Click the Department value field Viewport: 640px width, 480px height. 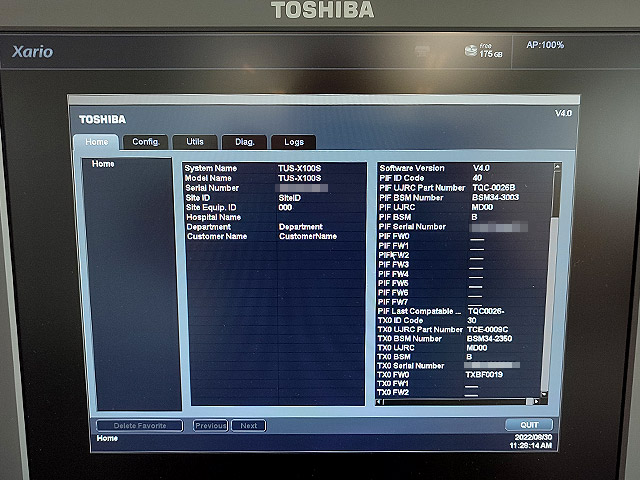(301, 227)
